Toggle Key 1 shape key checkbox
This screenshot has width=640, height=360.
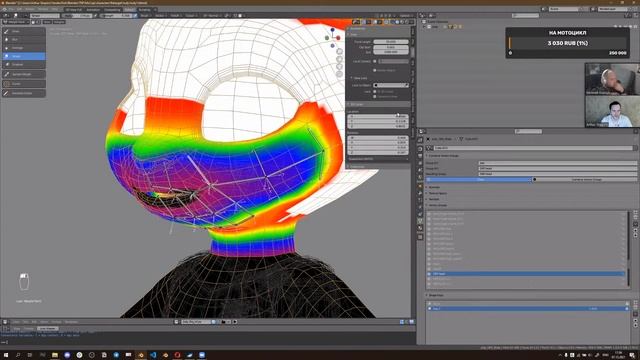[x=627, y=309]
